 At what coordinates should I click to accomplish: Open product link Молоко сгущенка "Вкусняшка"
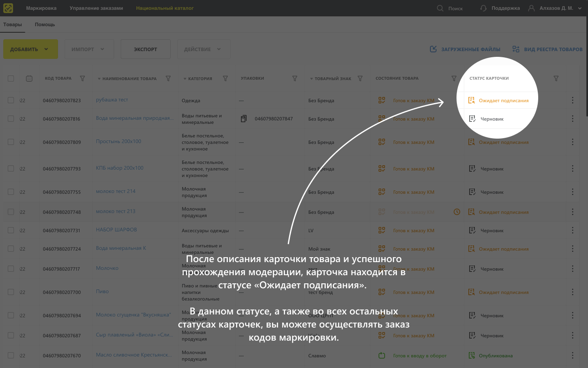(x=134, y=315)
